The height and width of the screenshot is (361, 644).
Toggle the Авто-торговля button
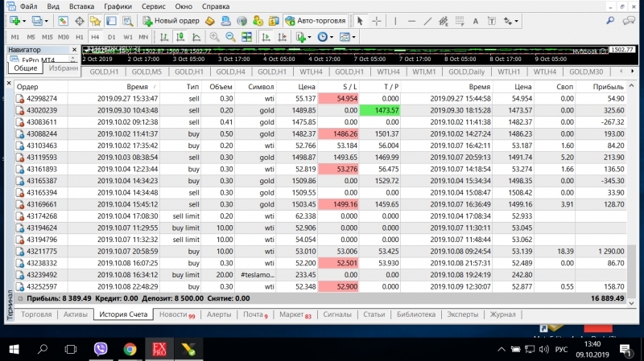(316, 20)
